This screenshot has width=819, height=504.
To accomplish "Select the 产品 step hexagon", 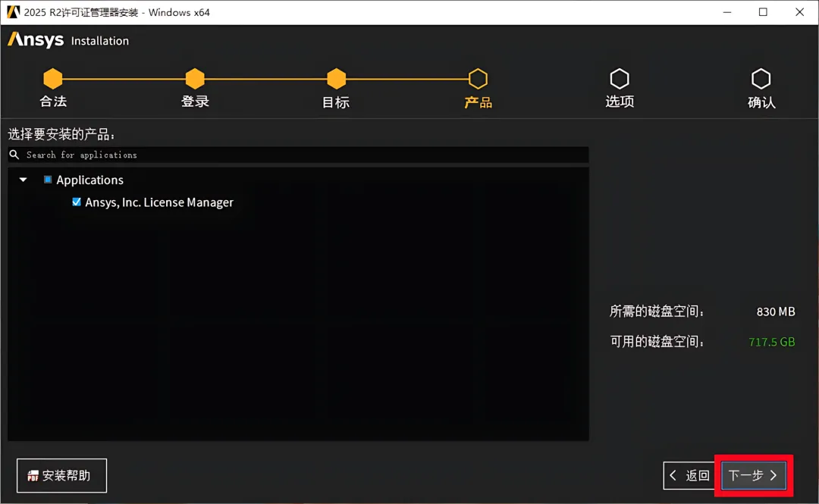I will click(478, 79).
